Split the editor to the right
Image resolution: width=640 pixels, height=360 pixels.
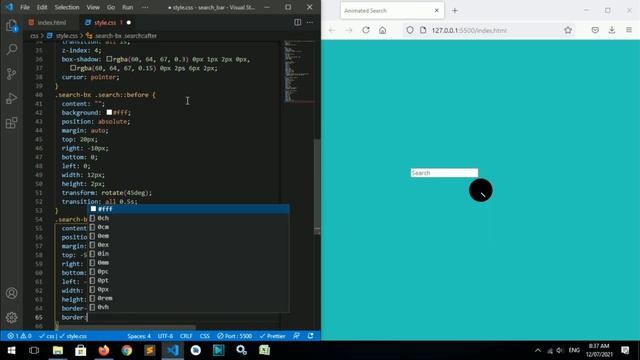298,22
